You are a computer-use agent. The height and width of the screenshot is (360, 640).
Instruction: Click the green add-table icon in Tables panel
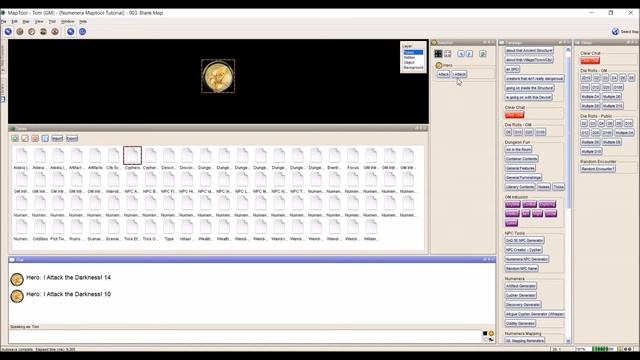15,138
